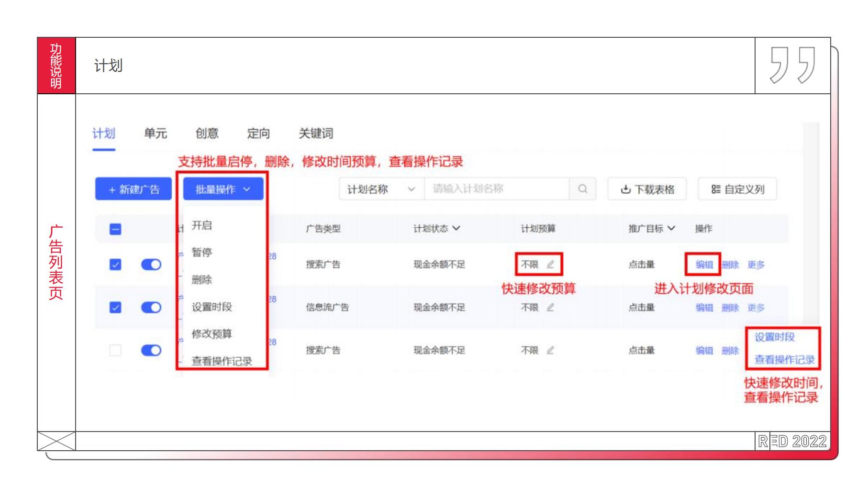Click the 操作 column header
This screenshot has height=488, width=868.
click(704, 229)
